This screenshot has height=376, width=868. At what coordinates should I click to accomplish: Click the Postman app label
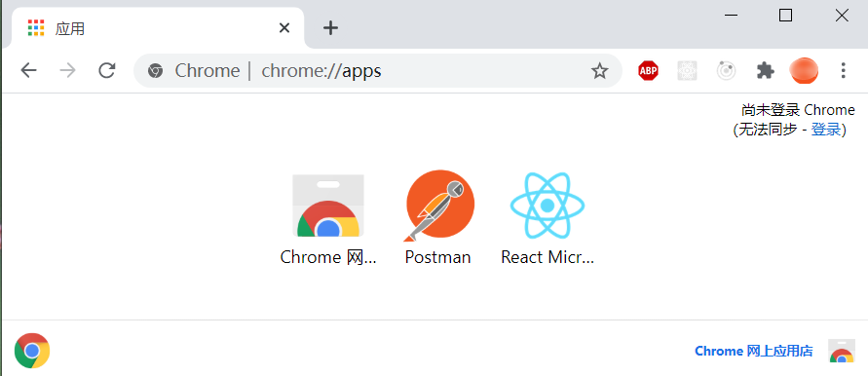[x=437, y=257]
